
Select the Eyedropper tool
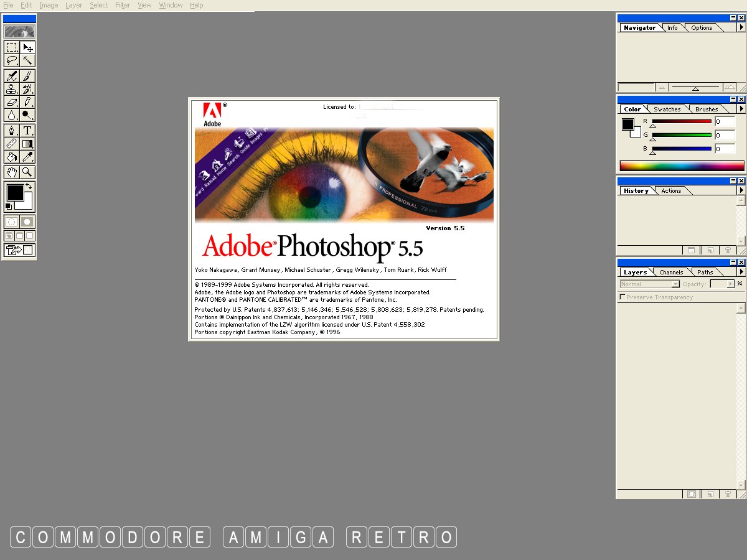coord(27,157)
